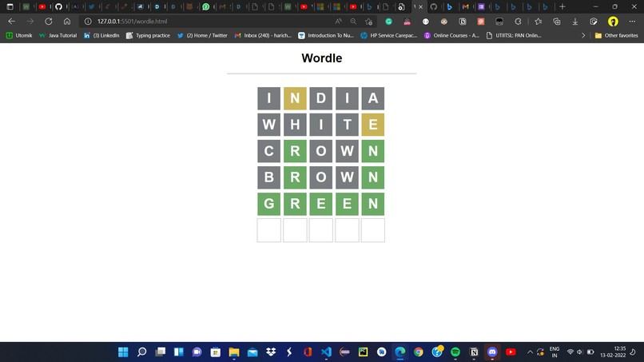Open the Online Courses bookmark
The image size is (644, 362).
pyautogui.click(x=451, y=35)
